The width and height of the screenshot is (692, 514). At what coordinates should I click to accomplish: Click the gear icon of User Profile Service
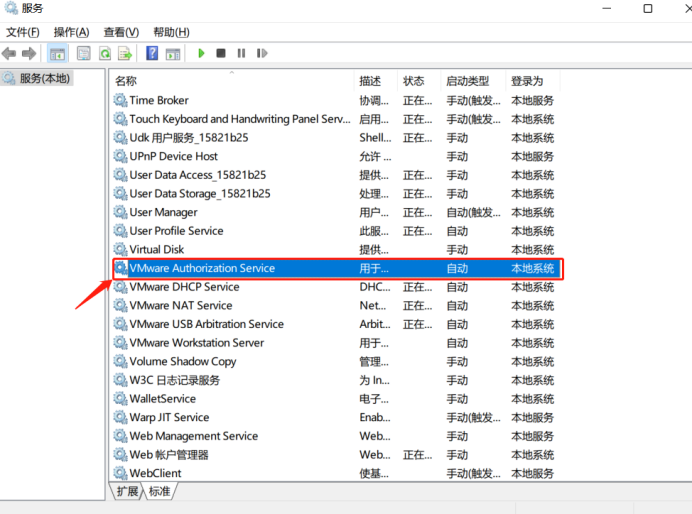[120, 231]
